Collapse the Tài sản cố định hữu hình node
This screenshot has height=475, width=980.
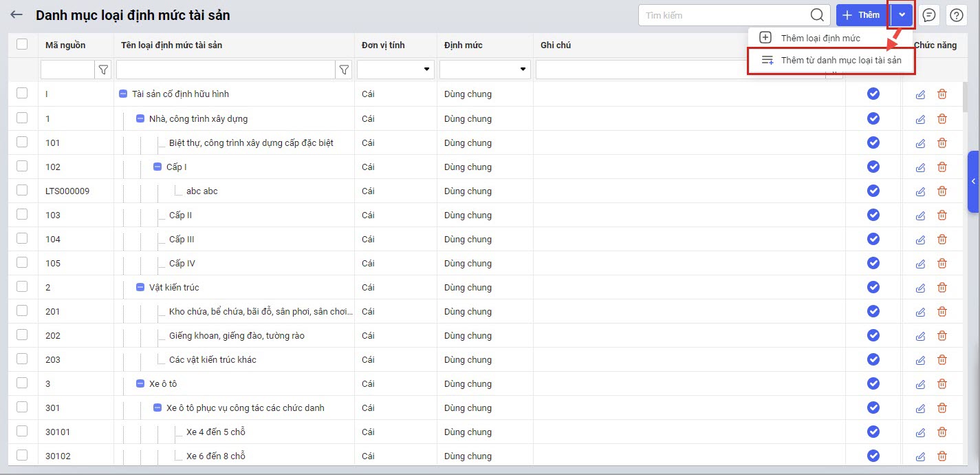[x=123, y=94]
